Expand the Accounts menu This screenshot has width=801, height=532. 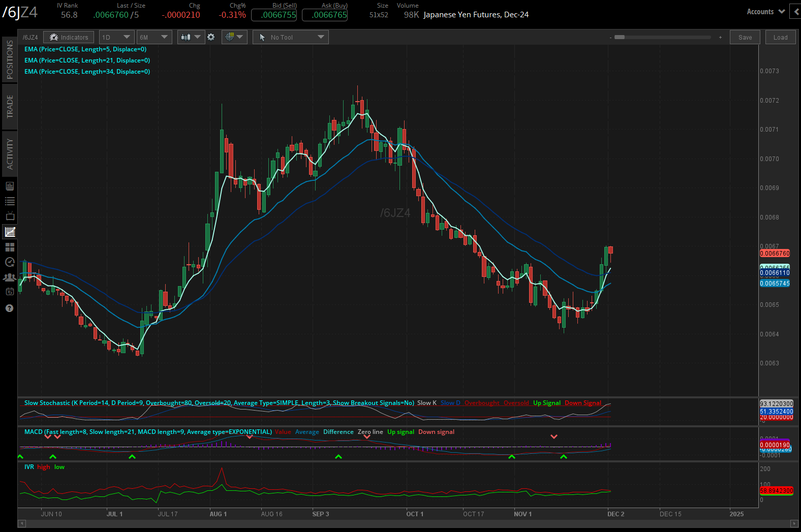point(765,12)
